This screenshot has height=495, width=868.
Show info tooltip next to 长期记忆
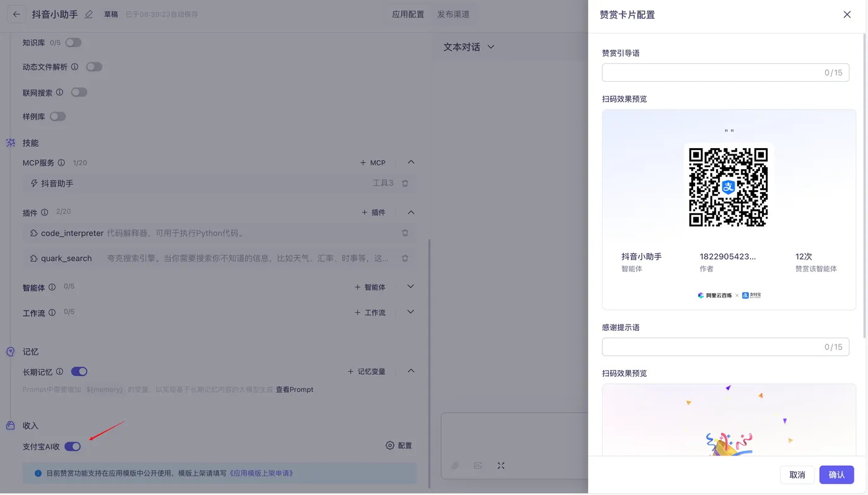point(60,372)
